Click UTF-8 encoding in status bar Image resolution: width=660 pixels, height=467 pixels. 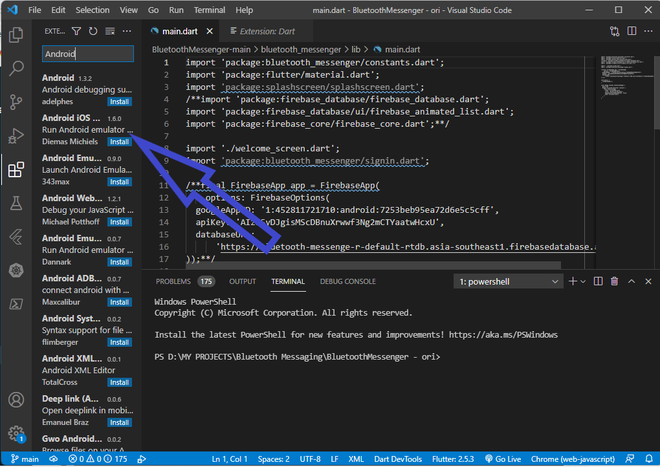point(310,459)
